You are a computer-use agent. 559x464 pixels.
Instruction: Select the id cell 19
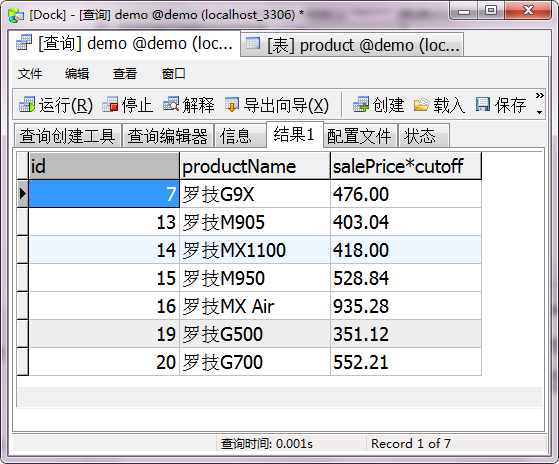[104, 334]
